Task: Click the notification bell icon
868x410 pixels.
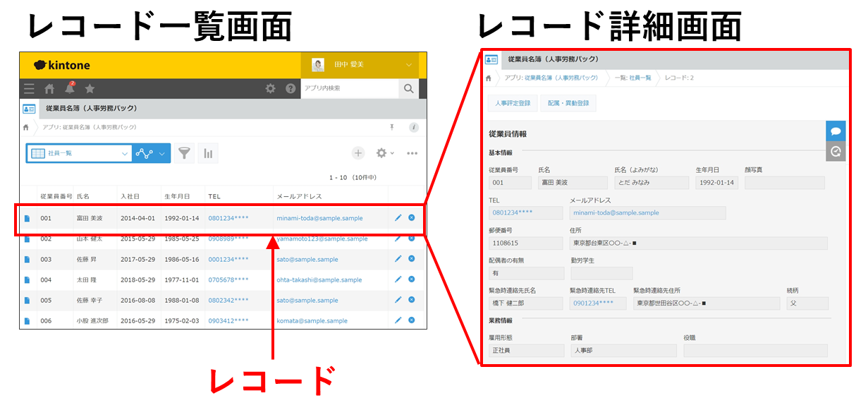Action: (x=69, y=88)
